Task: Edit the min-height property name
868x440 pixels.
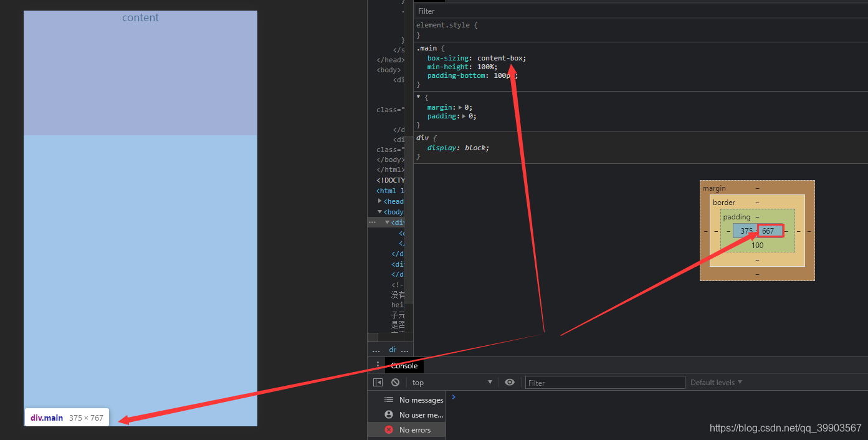Action: tap(448, 67)
